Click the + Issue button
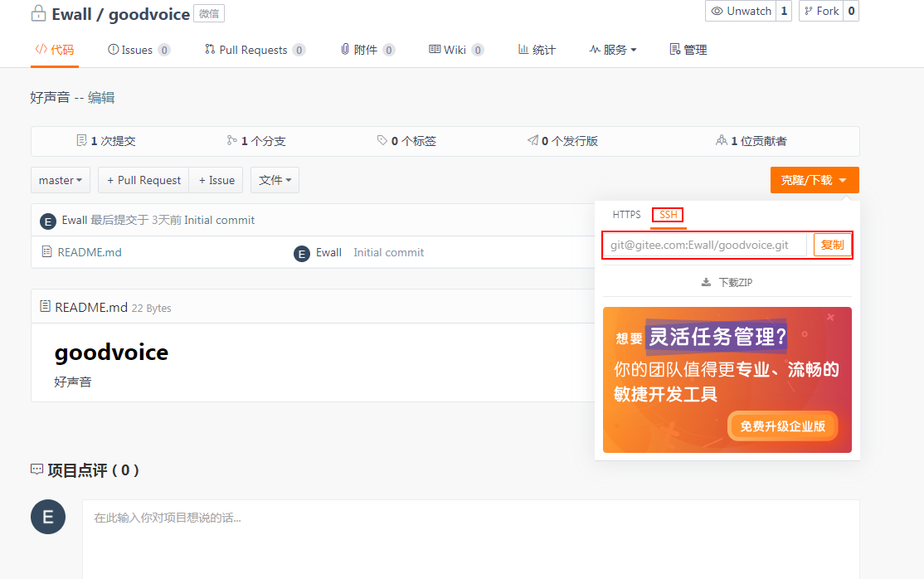This screenshot has width=924, height=579. click(216, 180)
